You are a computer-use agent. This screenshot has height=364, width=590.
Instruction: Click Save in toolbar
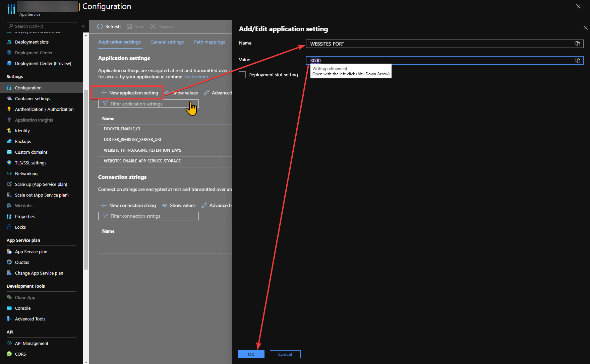[x=135, y=26]
